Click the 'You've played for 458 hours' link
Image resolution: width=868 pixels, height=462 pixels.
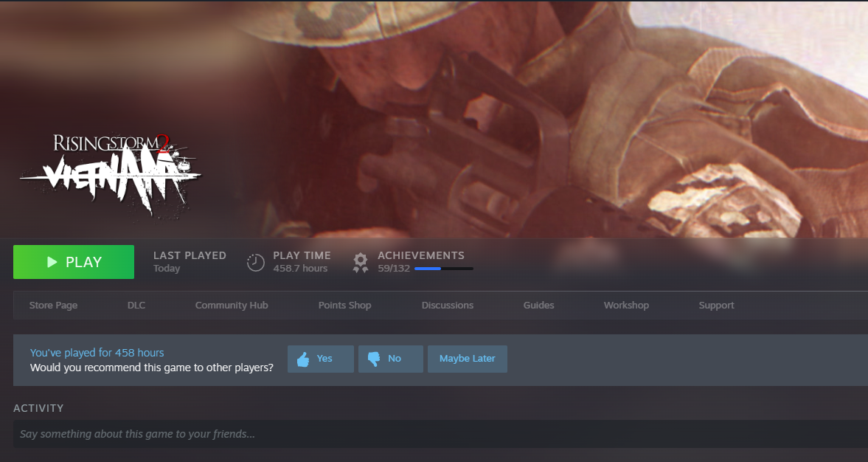[x=97, y=353]
